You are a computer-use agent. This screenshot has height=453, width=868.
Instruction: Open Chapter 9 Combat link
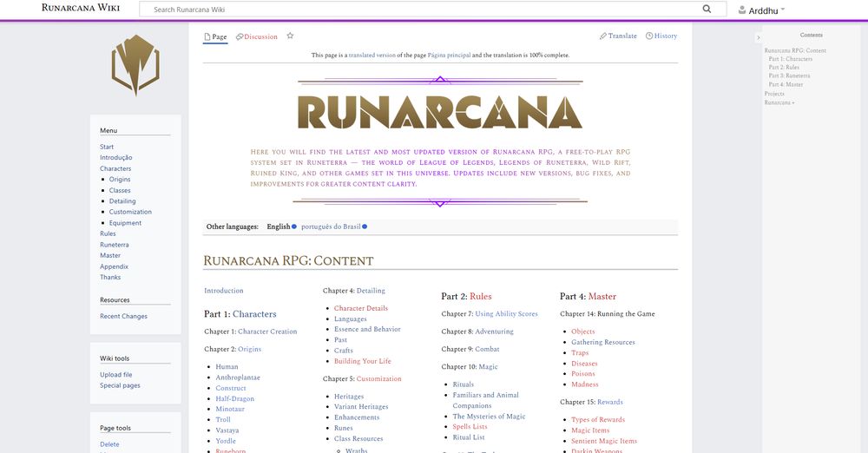pos(487,350)
